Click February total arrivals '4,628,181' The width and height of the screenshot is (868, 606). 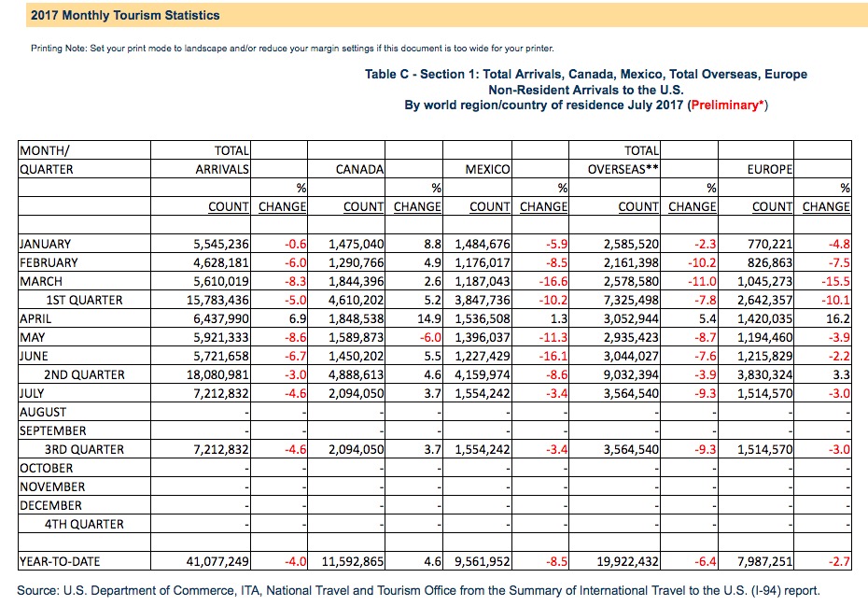click(x=221, y=262)
